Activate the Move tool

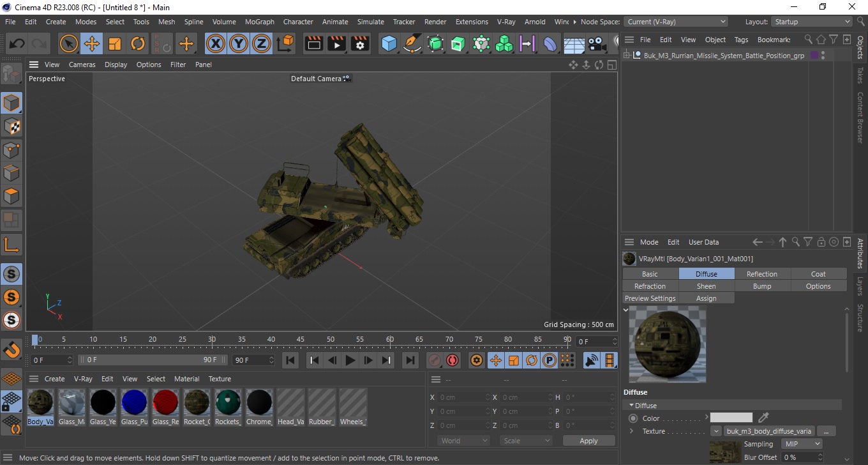click(91, 44)
